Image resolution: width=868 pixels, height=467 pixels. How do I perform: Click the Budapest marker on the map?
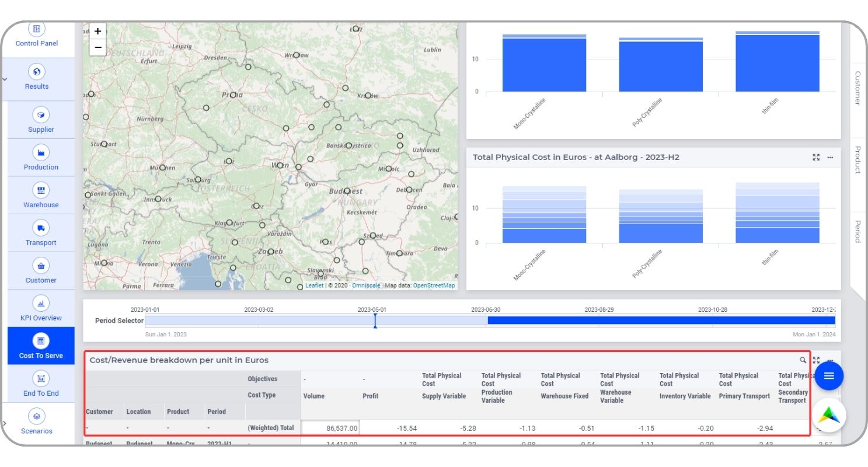(x=347, y=191)
